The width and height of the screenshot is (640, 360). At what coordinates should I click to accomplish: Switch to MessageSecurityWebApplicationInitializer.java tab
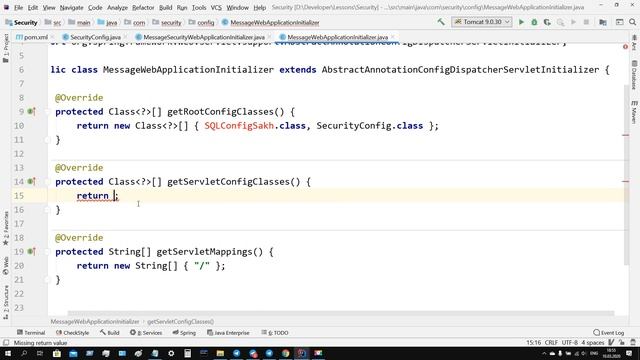click(201, 37)
